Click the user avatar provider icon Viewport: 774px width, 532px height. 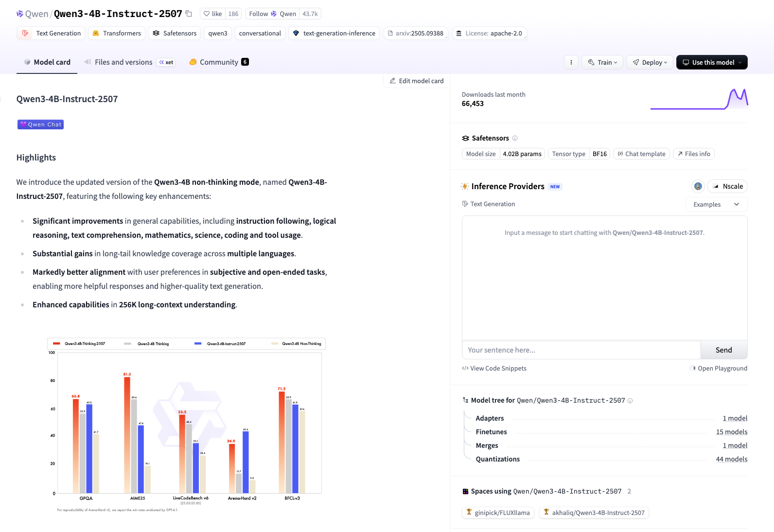point(698,186)
